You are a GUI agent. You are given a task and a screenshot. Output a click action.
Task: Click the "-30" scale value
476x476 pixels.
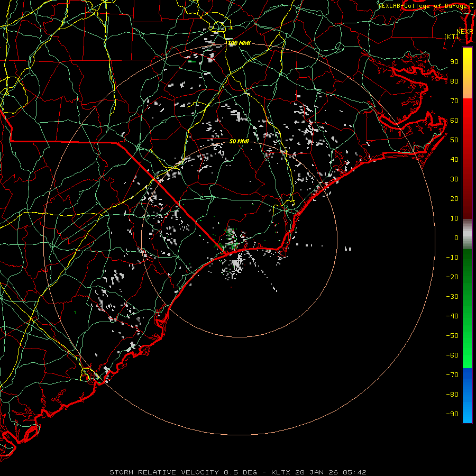(x=452, y=297)
